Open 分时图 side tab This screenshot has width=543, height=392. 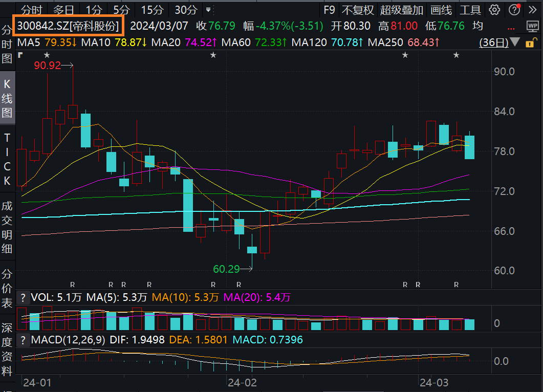(x=7, y=44)
